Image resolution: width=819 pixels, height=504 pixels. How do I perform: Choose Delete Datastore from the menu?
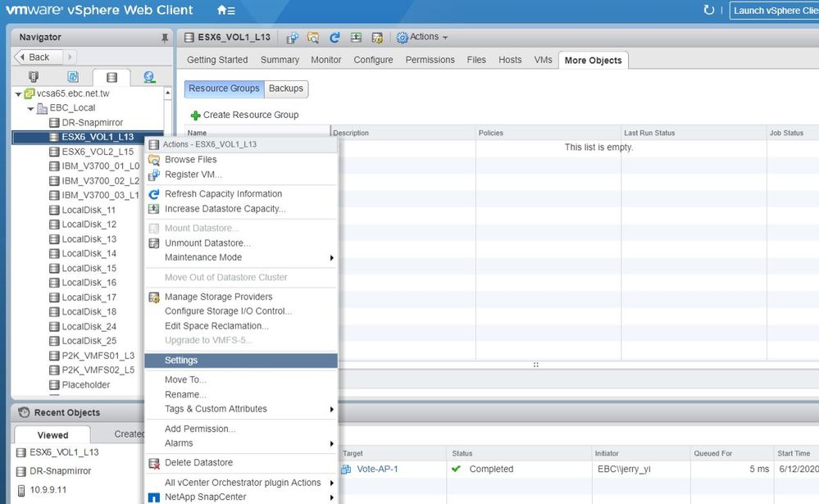pos(198,463)
